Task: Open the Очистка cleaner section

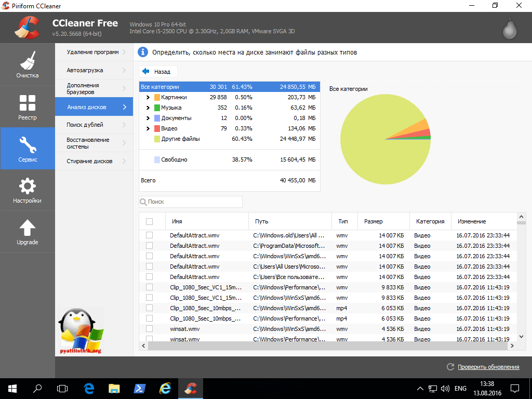Action: pos(27,64)
